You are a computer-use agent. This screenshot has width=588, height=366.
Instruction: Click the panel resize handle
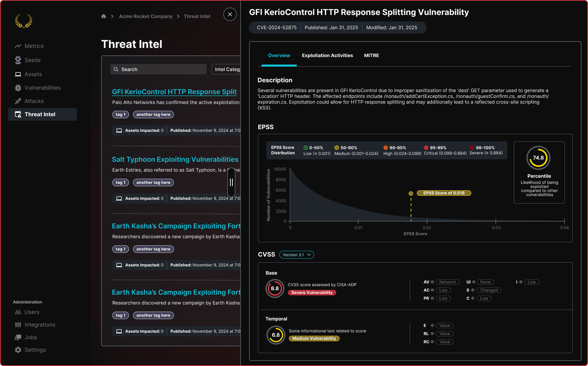(231, 182)
